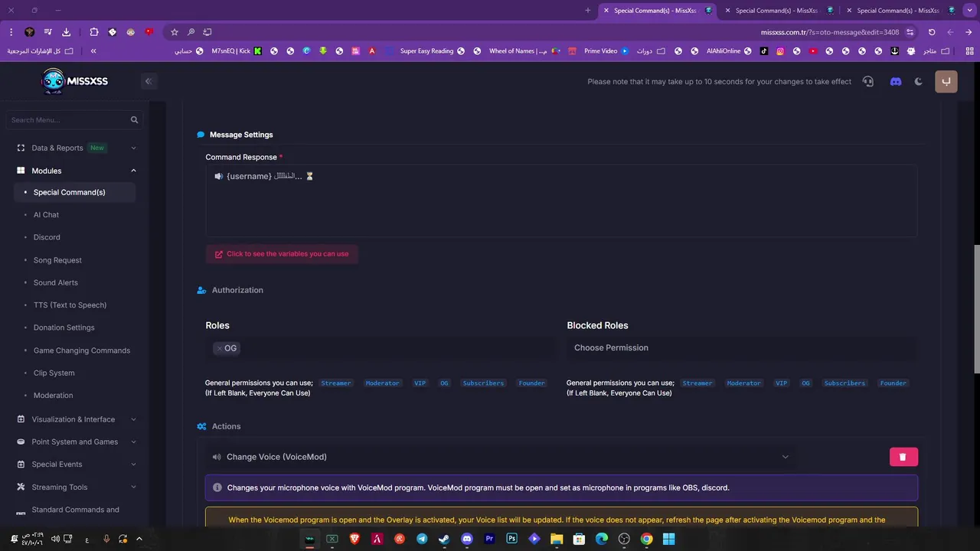
Task: Reload the page with the refresh icon
Action: [x=932, y=32]
